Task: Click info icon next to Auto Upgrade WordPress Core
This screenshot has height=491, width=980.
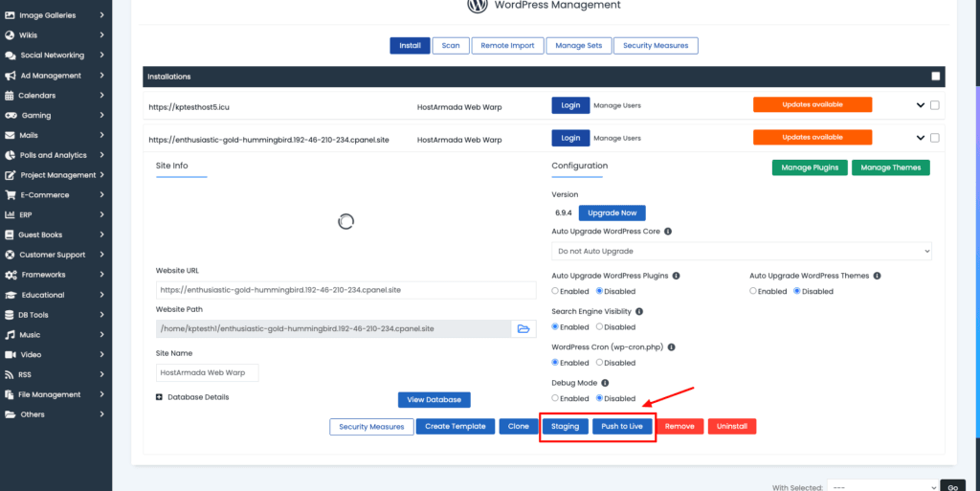Action: coord(667,231)
